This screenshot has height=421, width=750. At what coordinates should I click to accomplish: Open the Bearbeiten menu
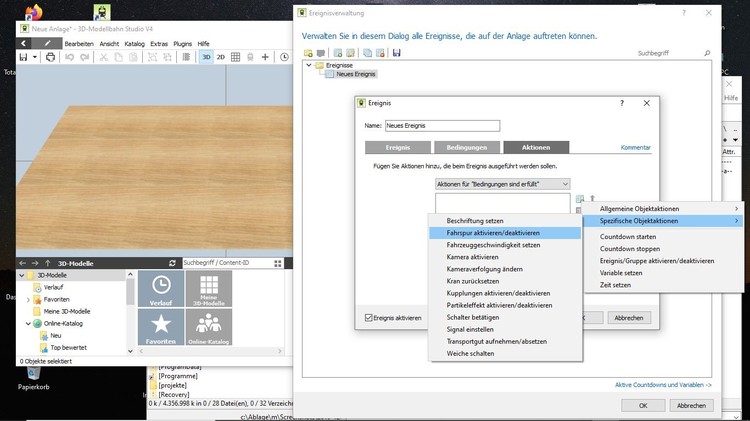click(79, 44)
